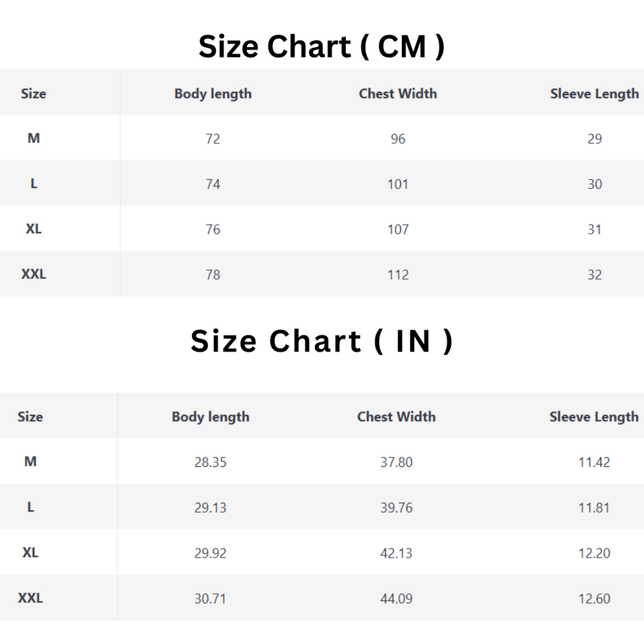Select the body length value 28.35
The image size is (644, 644).
pyautogui.click(x=211, y=462)
